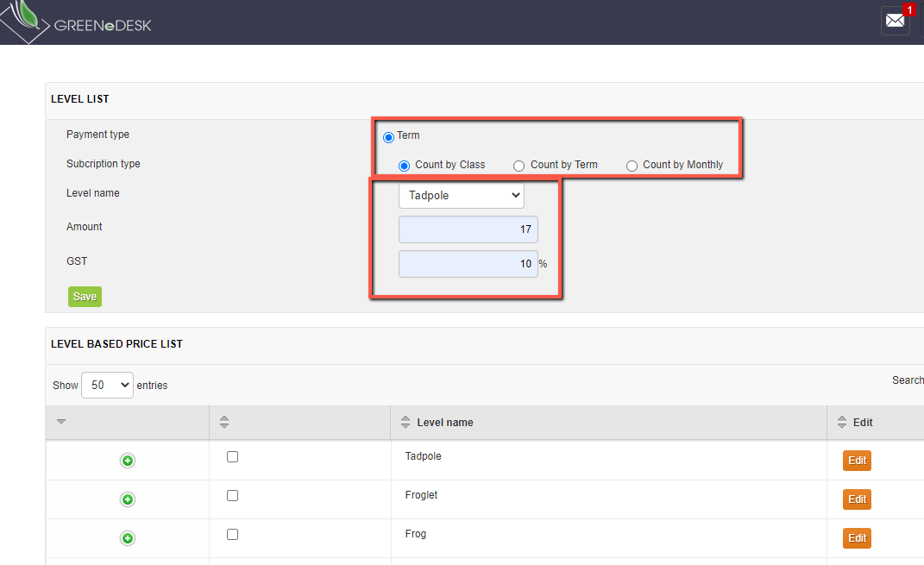Open the mail notifications envelope icon
Viewport: 924px width, 565px height.
point(895,21)
